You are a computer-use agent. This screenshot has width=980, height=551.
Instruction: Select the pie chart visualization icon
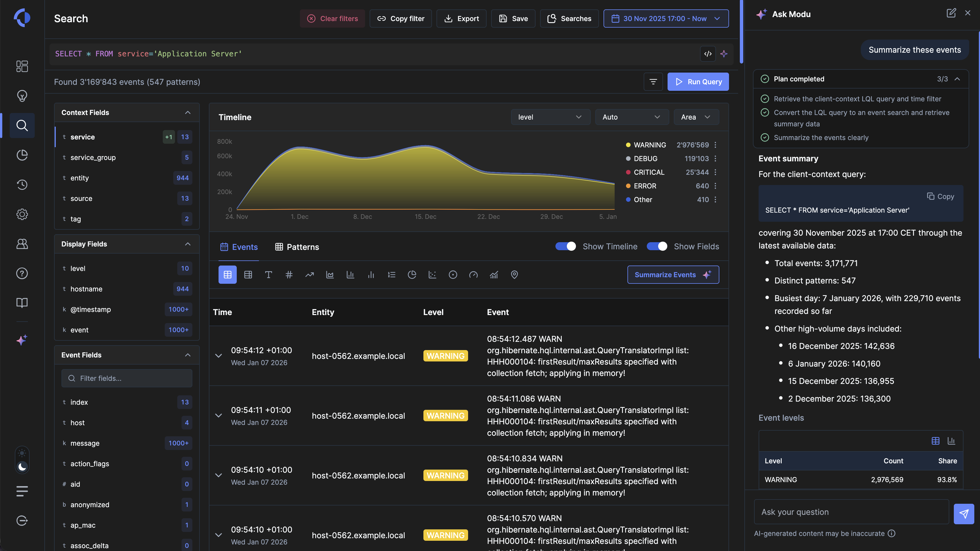(x=412, y=275)
